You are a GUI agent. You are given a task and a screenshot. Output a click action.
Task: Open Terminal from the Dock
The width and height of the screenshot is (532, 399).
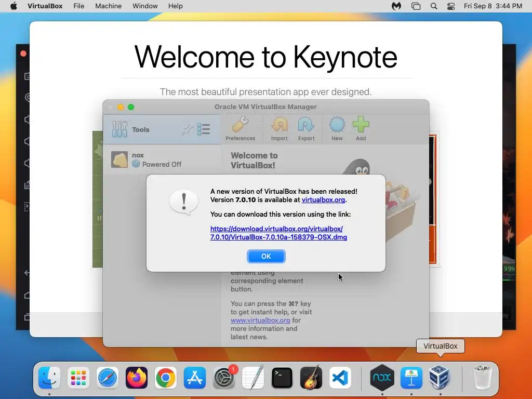[282, 378]
